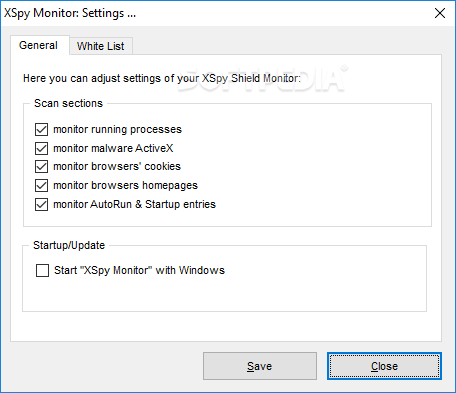Image resolution: width=456 pixels, height=393 pixels.
Task: Untick the monitor browsers homepages checkbox
Action: [x=41, y=185]
